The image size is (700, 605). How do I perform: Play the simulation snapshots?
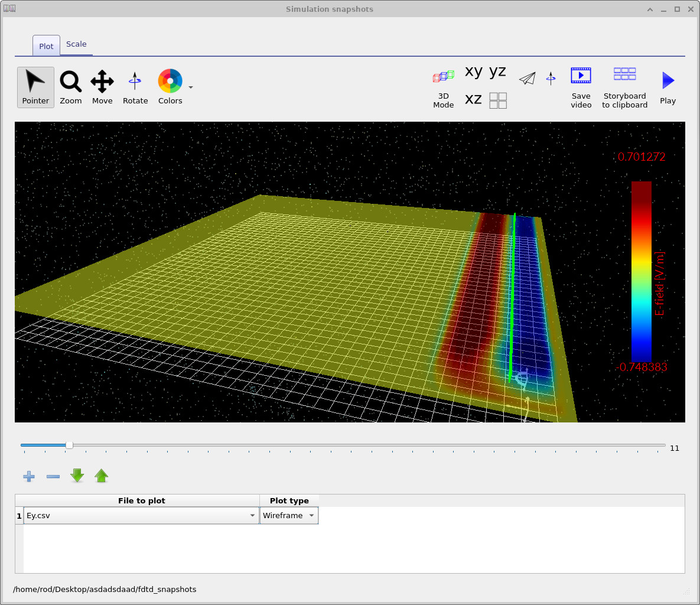point(668,87)
